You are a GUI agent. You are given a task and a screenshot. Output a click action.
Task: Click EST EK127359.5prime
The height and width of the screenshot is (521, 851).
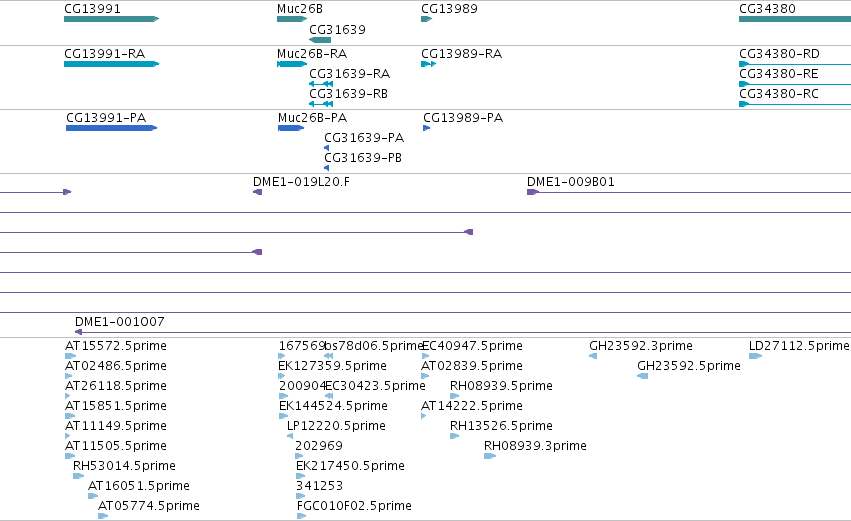point(332,366)
